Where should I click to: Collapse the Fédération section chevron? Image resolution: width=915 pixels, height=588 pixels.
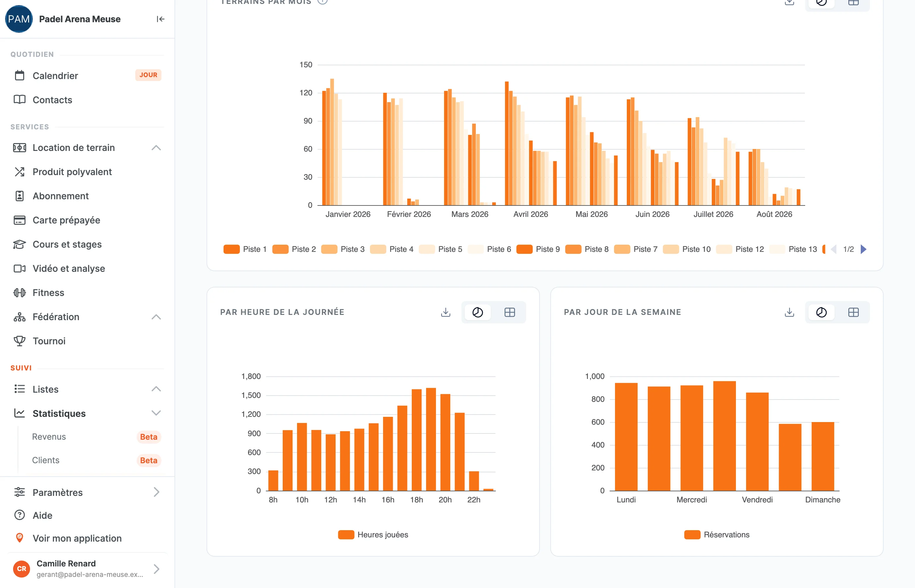[x=156, y=317]
